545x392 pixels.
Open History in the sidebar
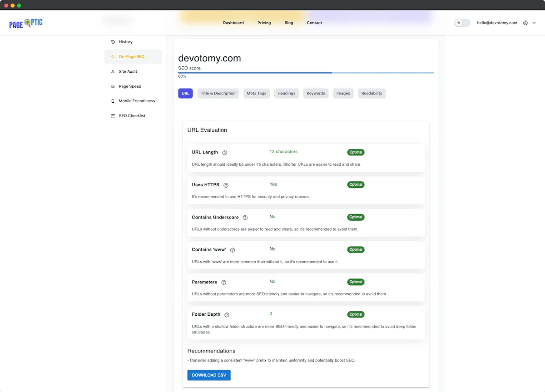point(133,42)
